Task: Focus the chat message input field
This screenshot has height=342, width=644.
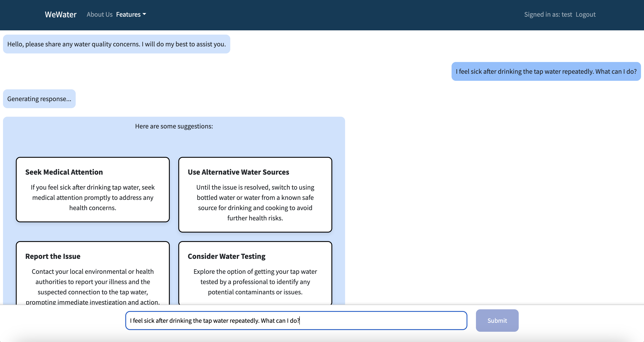Action: pyautogui.click(x=296, y=320)
